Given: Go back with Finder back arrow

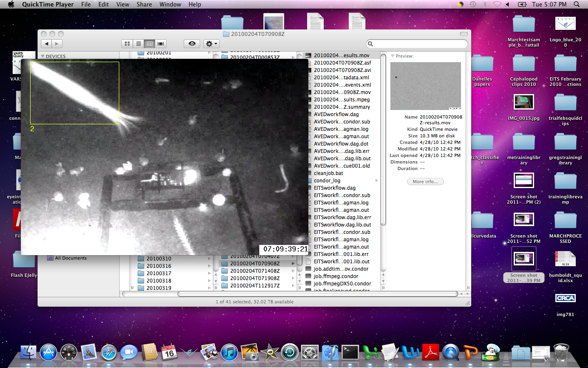Looking at the screenshot, I should (x=47, y=44).
